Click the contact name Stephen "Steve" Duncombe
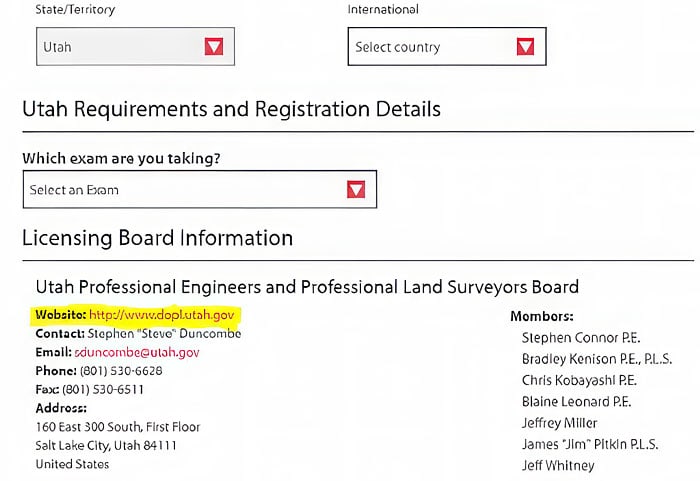 coord(164,334)
